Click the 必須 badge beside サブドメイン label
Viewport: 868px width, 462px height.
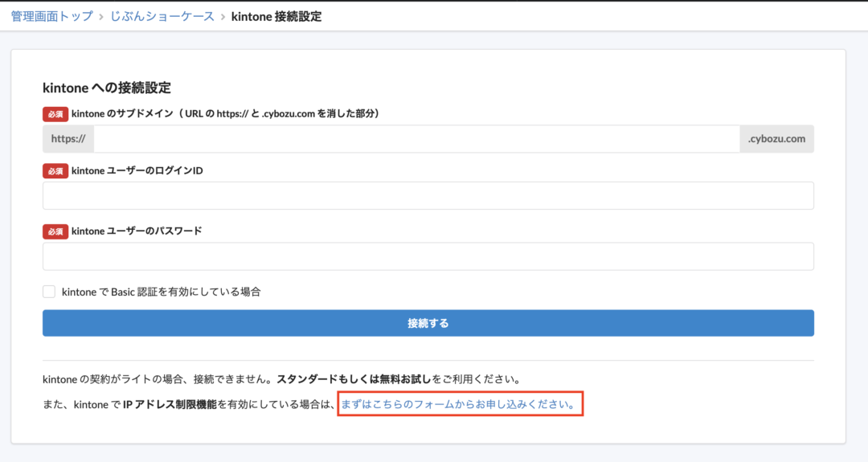[55, 114]
